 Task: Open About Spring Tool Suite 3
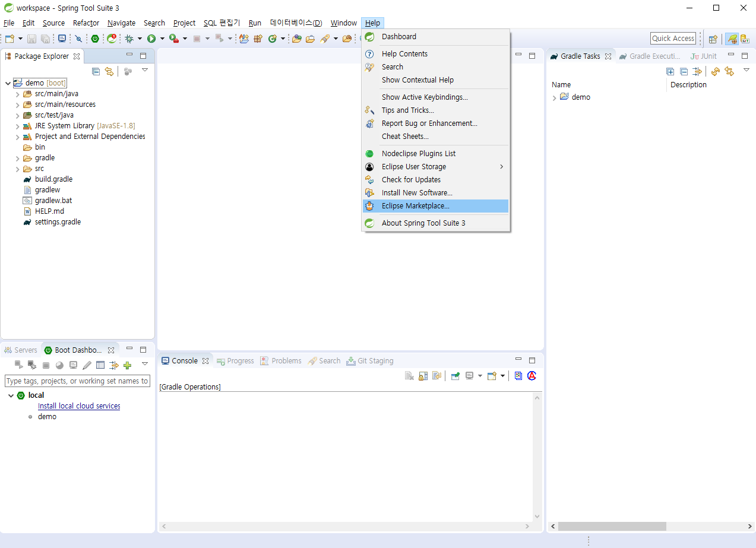coord(436,223)
